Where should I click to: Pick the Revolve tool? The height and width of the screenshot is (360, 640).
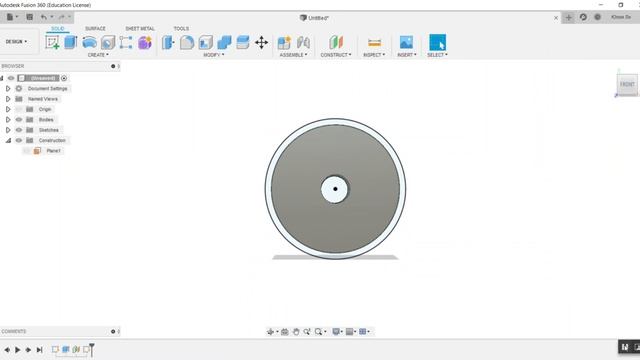(x=89, y=42)
